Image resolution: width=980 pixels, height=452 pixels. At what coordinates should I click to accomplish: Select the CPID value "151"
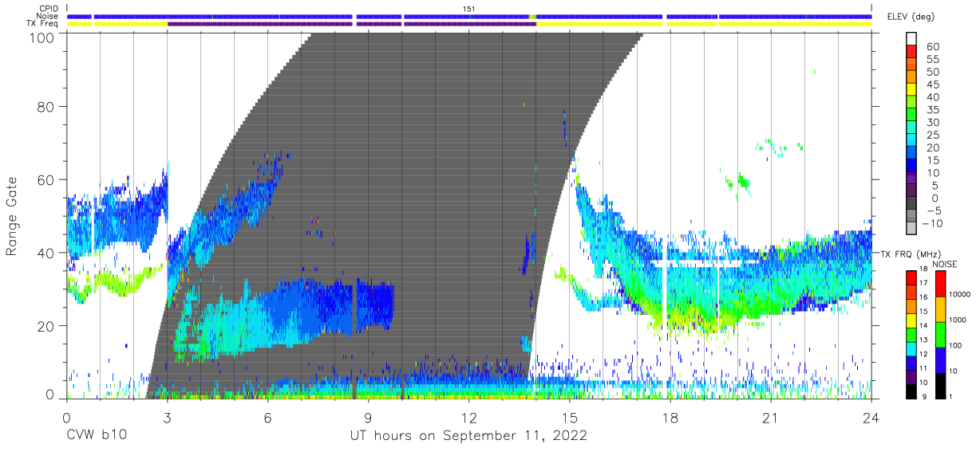point(469,9)
